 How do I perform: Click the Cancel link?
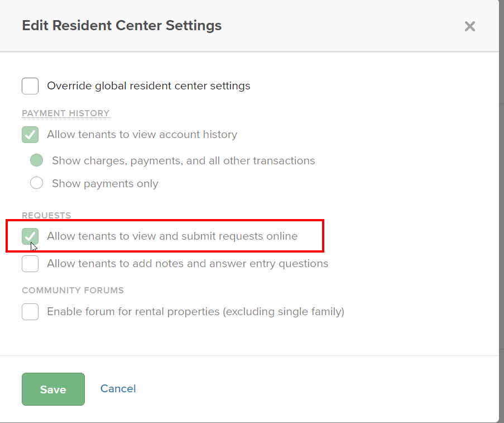[118, 389]
